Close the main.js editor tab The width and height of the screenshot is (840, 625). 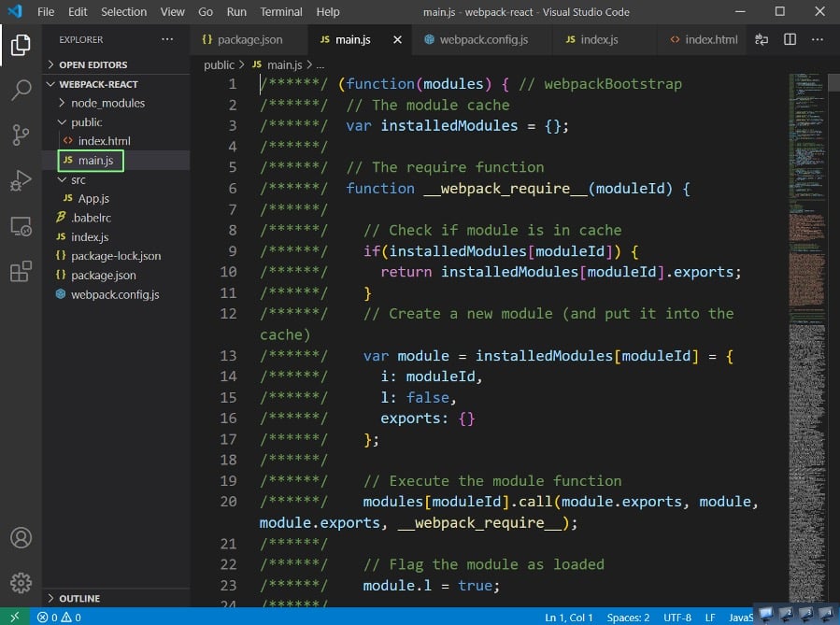[397, 39]
